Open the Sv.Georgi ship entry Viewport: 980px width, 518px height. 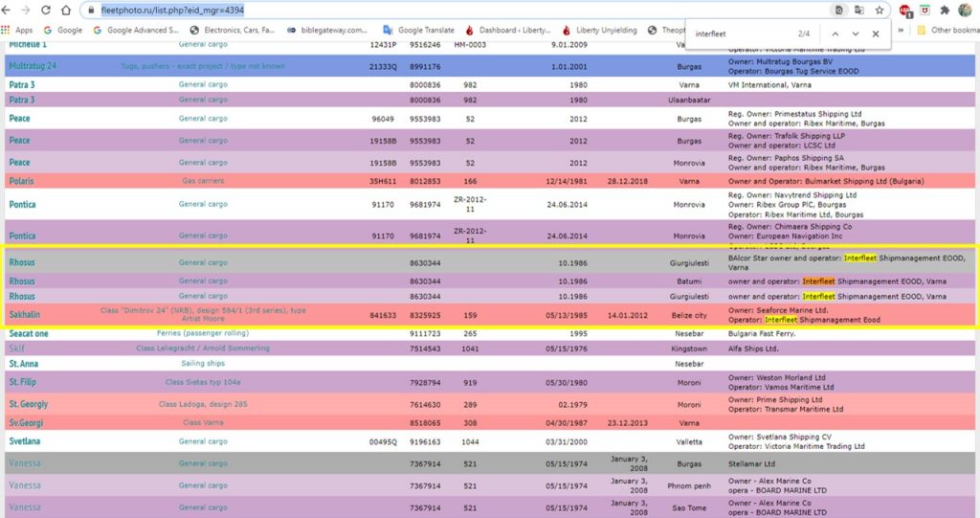26,423
